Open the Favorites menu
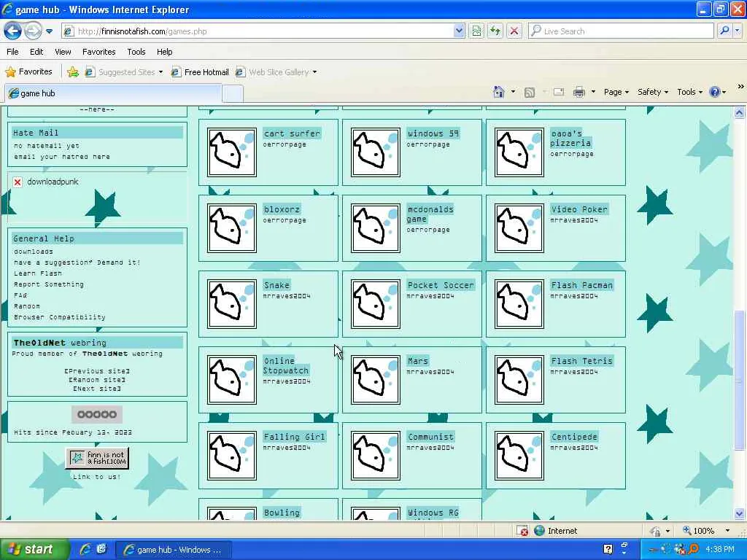The width and height of the screenshot is (747, 560). click(98, 52)
